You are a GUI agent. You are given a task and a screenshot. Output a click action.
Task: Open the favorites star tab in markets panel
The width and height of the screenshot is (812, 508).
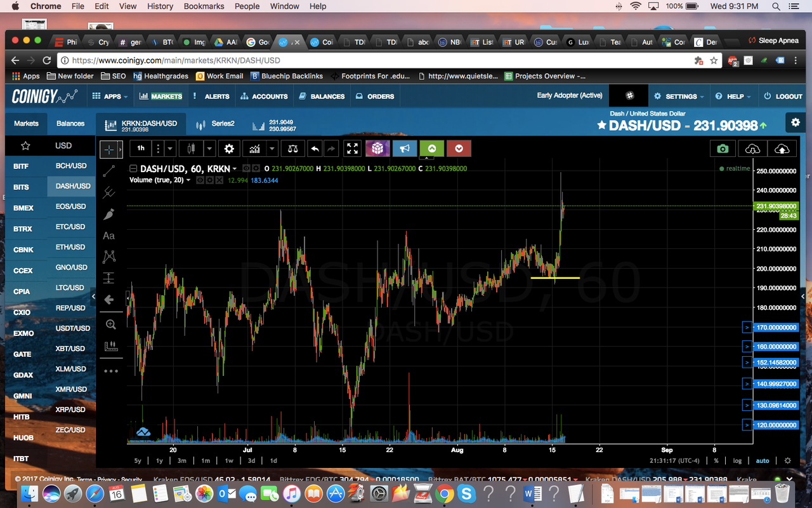pyautogui.click(x=25, y=145)
